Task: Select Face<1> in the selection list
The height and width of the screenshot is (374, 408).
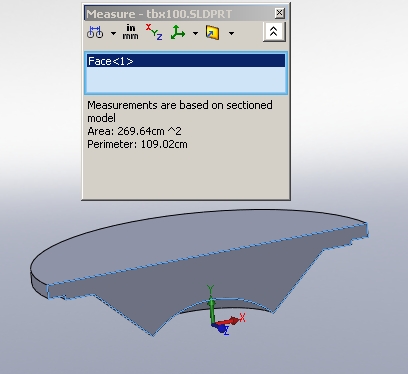Action: coord(186,61)
